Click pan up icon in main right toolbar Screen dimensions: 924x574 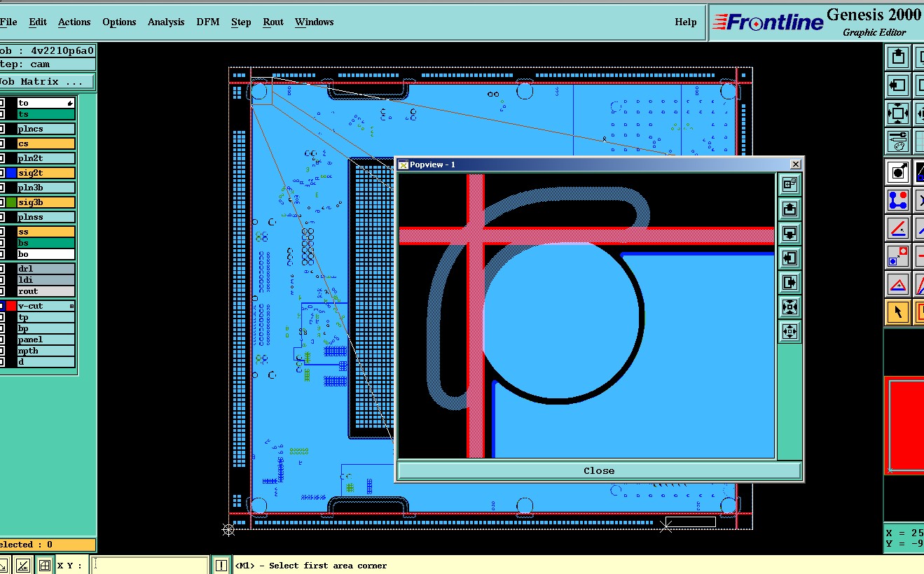tap(898, 57)
